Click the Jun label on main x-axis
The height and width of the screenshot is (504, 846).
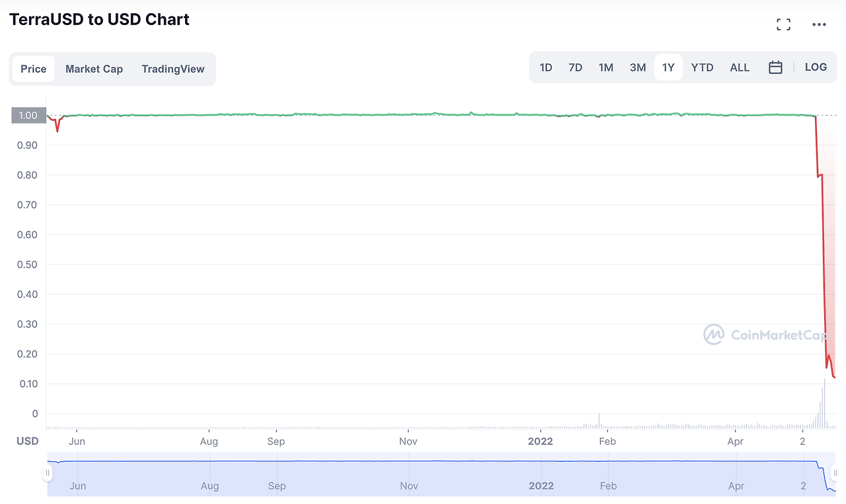coord(77,441)
